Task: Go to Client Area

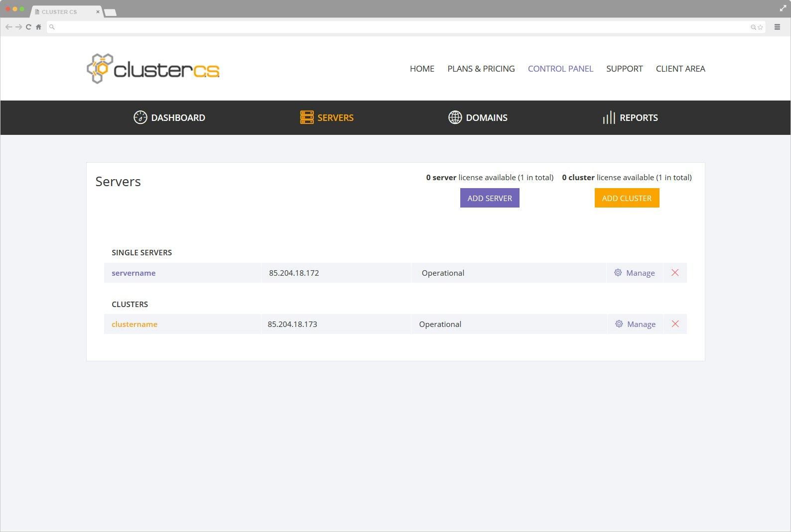Action: tap(680, 69)
